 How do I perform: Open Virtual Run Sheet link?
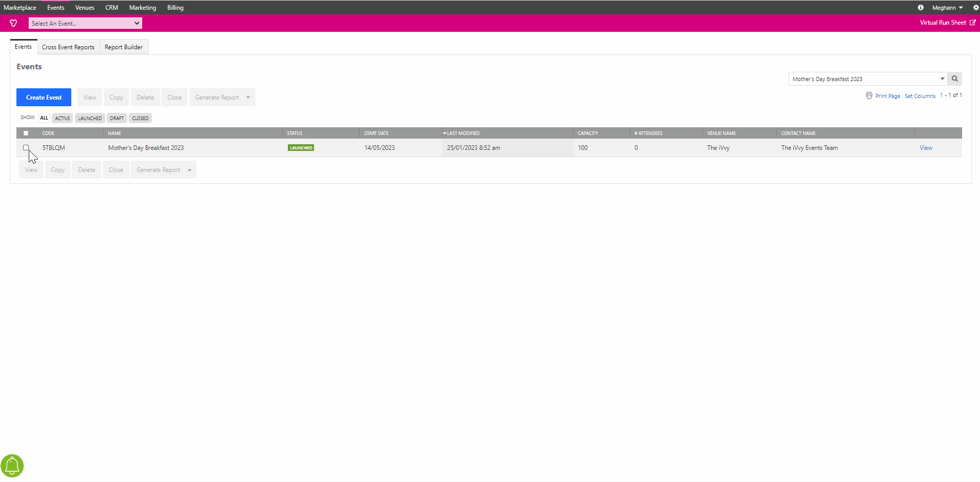947,23
